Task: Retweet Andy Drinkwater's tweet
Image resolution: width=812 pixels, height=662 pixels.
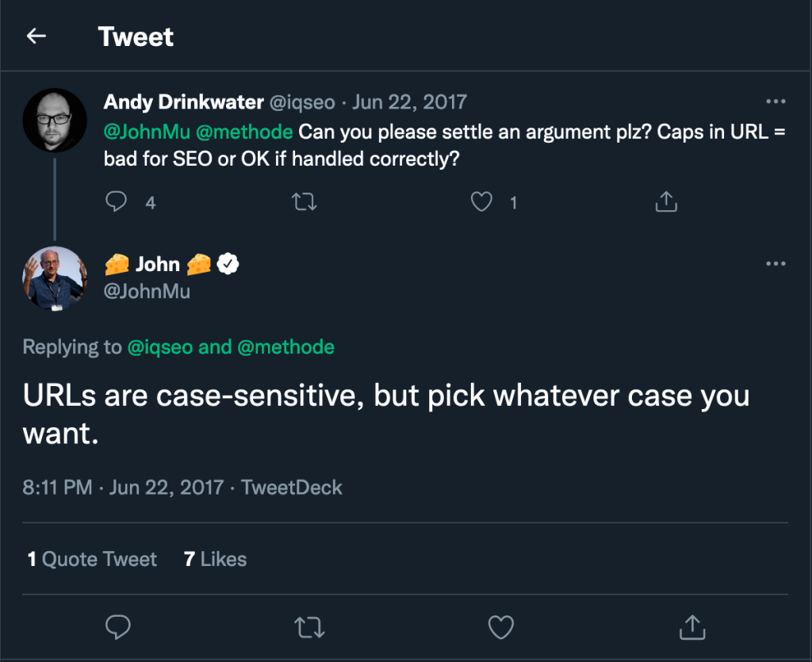Action: click(304, 201)
